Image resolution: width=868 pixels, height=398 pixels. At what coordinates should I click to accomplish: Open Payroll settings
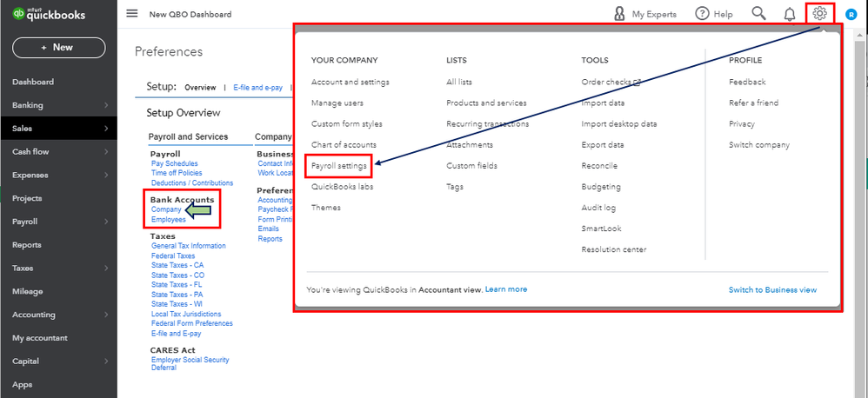(x=339, y=166)
